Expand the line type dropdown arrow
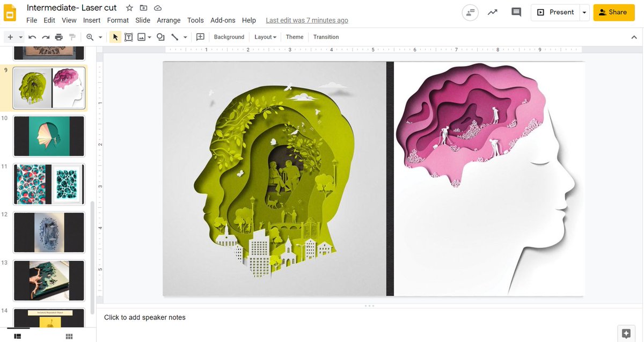 [185, 37]
